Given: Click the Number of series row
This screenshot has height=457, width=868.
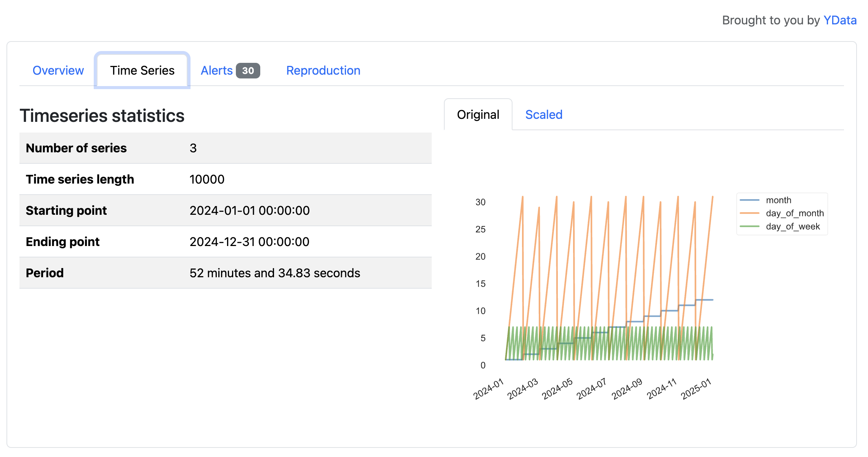Looking at the screenshot, I should point(76,148).
